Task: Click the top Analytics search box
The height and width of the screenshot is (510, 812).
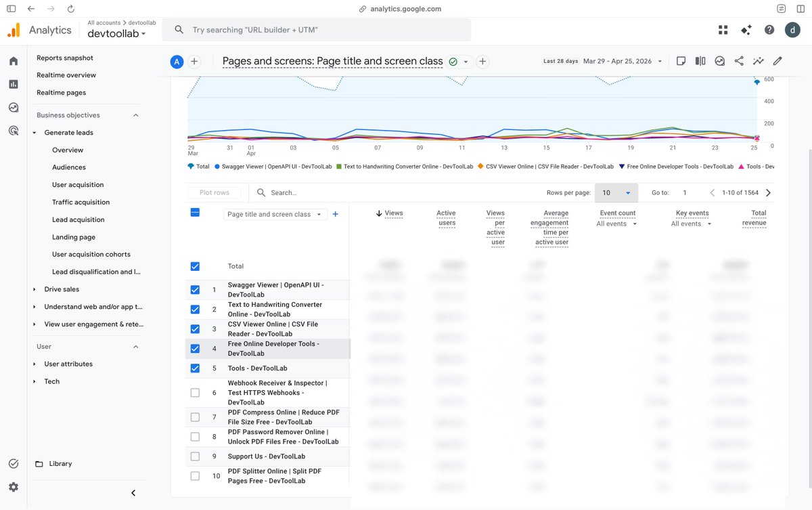Action: pos(317,30)
